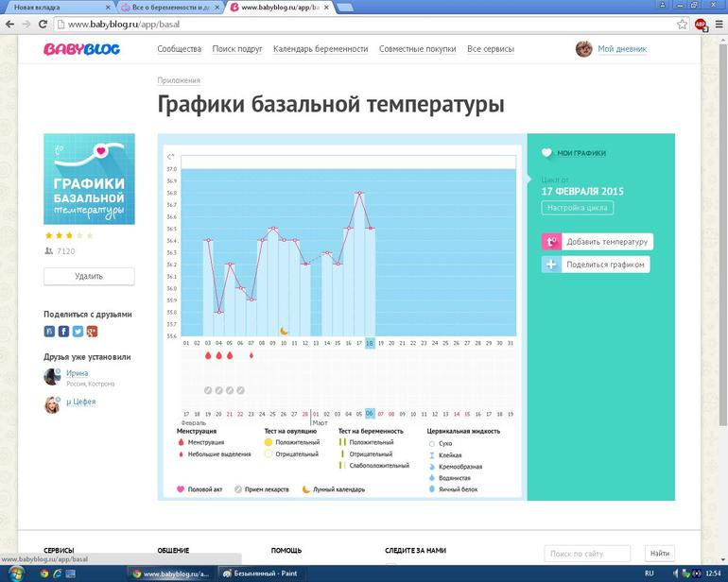
Task: Open the Настройка цикла settings
Action: tap(577, 208)
